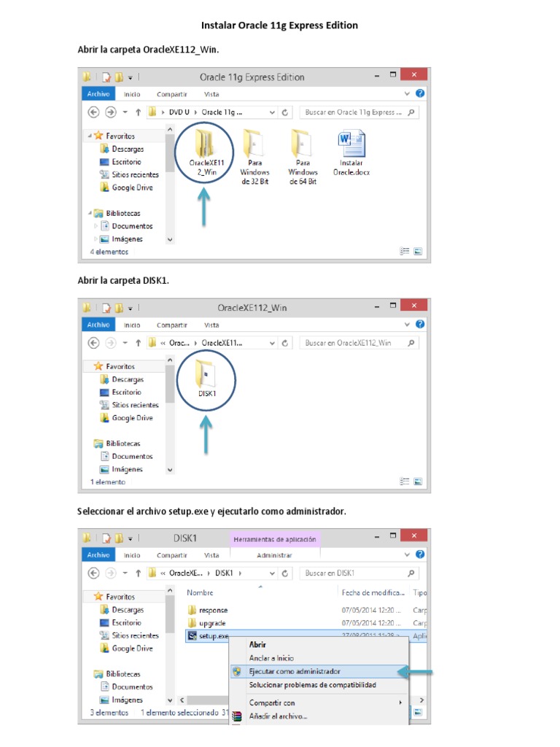Viewport: 560px width, 747px height.
Task: Select the response folder in DISK1 window
Action: pyautogui.click(x=208, y=611)
